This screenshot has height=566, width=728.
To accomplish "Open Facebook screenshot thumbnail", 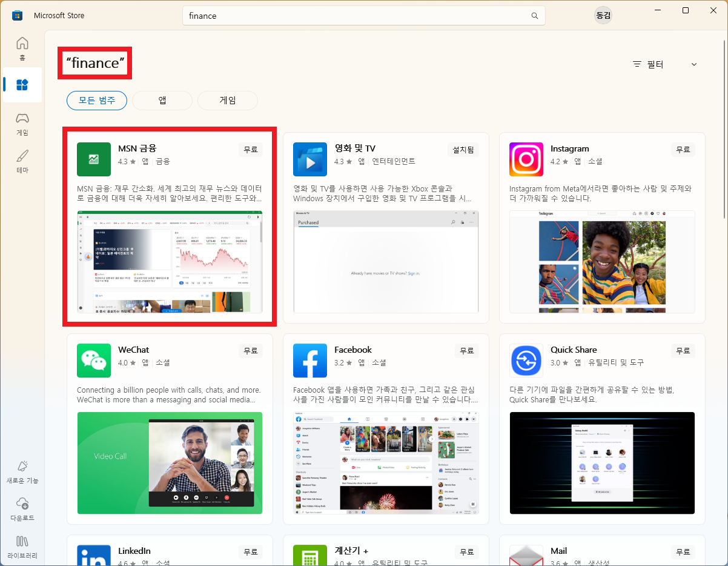I will point(386,463).
